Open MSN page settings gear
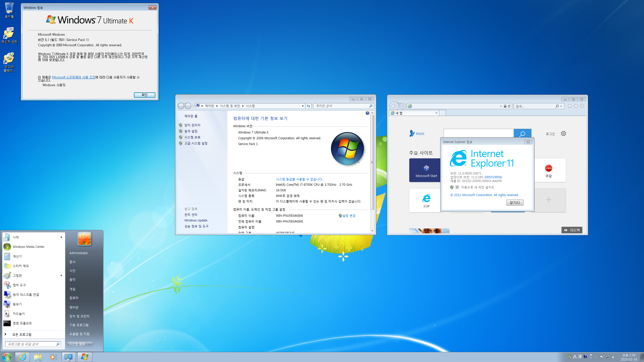The width and height of the screenshot is (644, 362). 563,133
